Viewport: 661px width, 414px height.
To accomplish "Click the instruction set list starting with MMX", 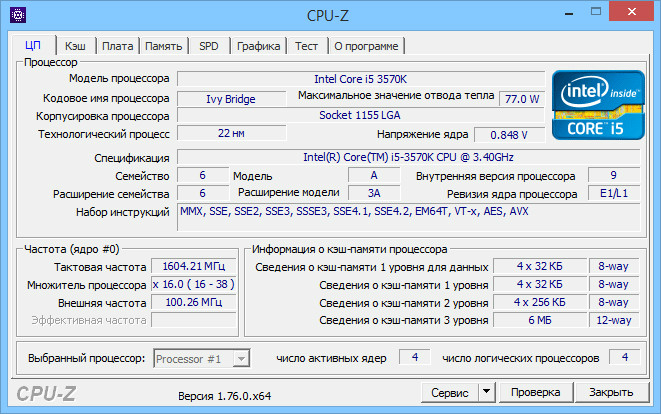I will click(x=408, y=217).
